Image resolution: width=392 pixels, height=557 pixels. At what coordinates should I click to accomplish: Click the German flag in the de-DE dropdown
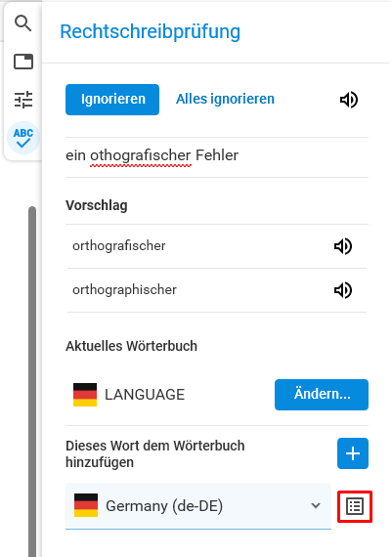pyautogui.click(x=86, y=505)
